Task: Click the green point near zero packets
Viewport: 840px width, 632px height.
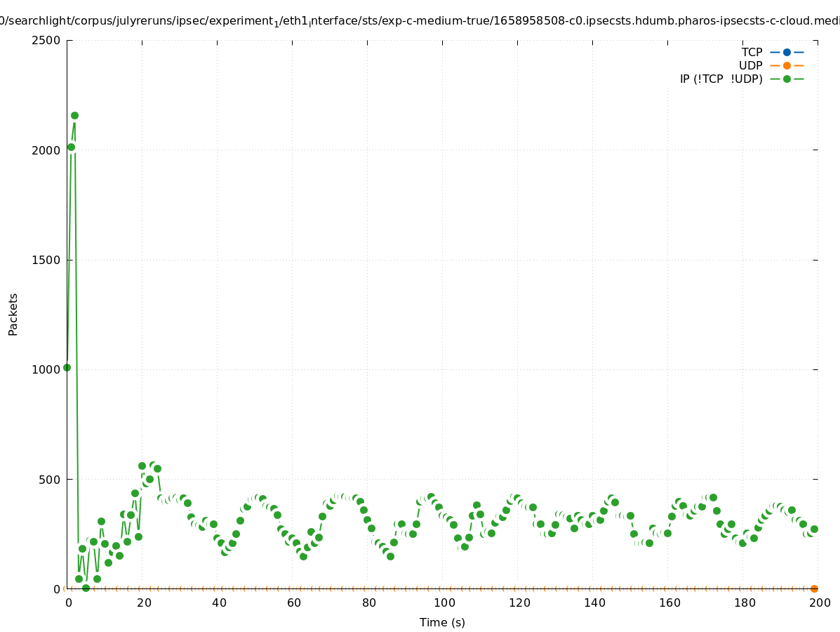Action: click(86, 588)
